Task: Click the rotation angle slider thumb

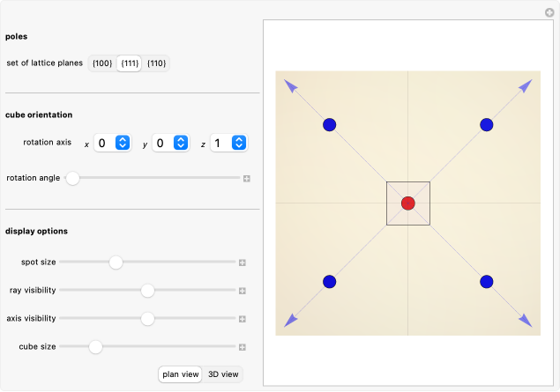Action: point(73,178)
